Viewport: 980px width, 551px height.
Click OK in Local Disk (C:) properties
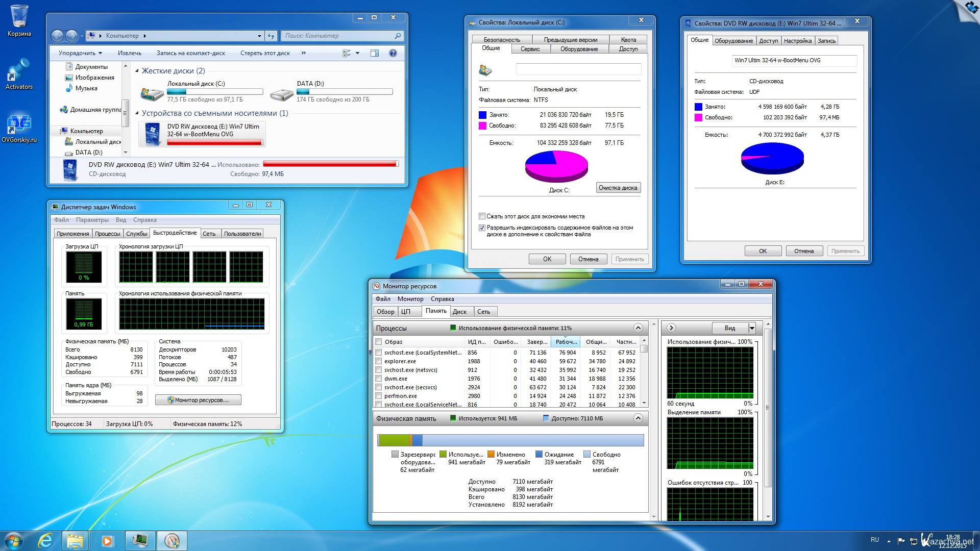click(547, 259)
